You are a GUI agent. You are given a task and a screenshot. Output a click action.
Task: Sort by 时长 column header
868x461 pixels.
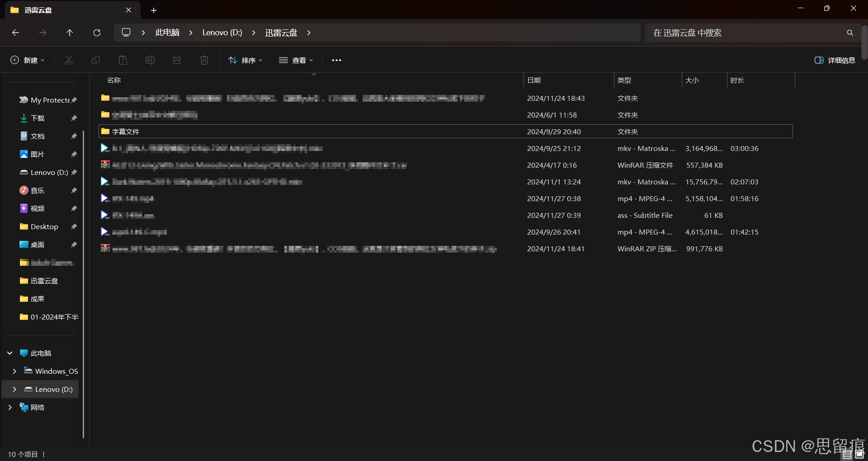click(761, 80)
